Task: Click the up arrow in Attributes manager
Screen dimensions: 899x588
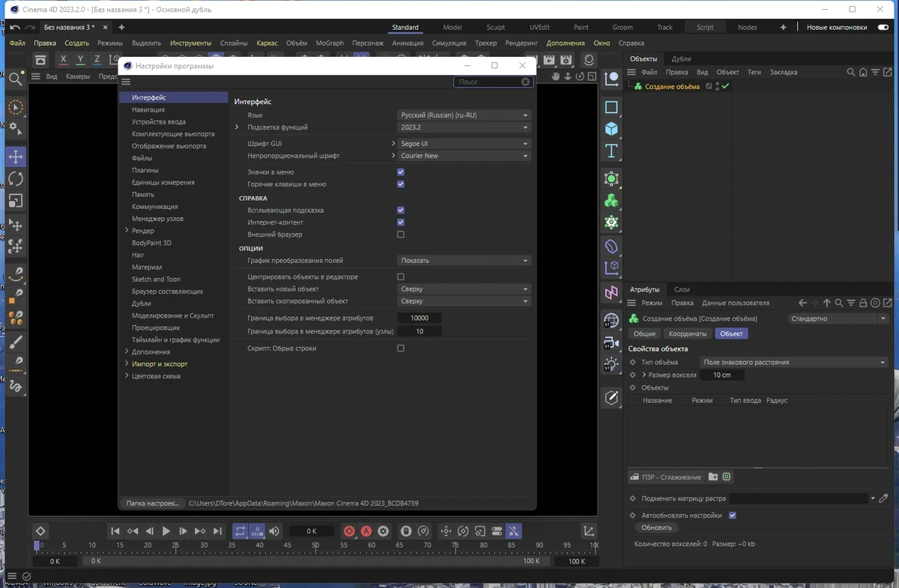Action: 827,303
